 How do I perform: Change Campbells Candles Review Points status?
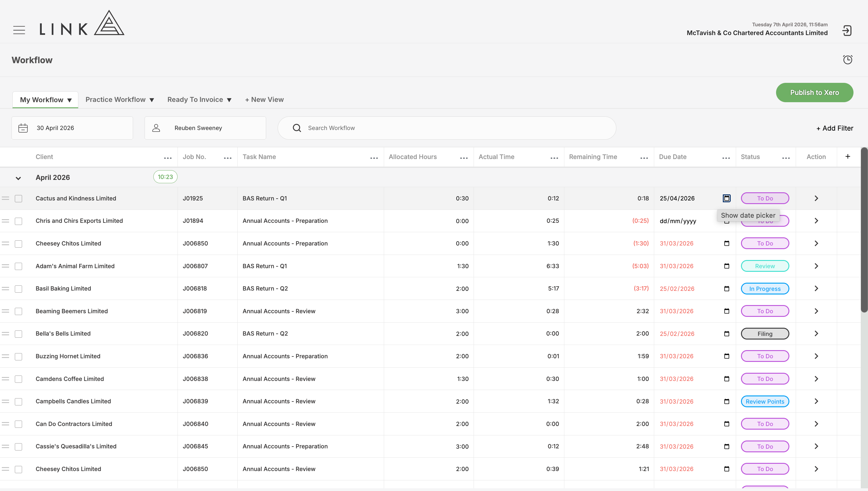[x=765, y=401]
